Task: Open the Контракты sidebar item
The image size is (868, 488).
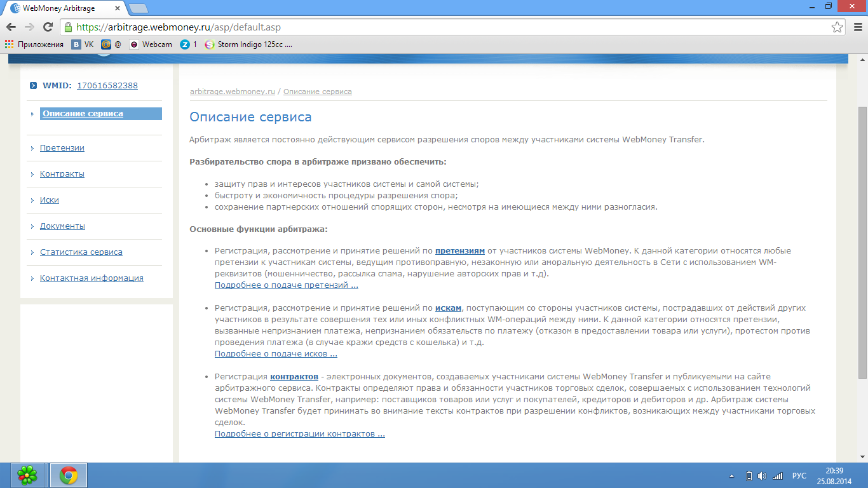Action: pyautogui.click(x=62, y=174)
